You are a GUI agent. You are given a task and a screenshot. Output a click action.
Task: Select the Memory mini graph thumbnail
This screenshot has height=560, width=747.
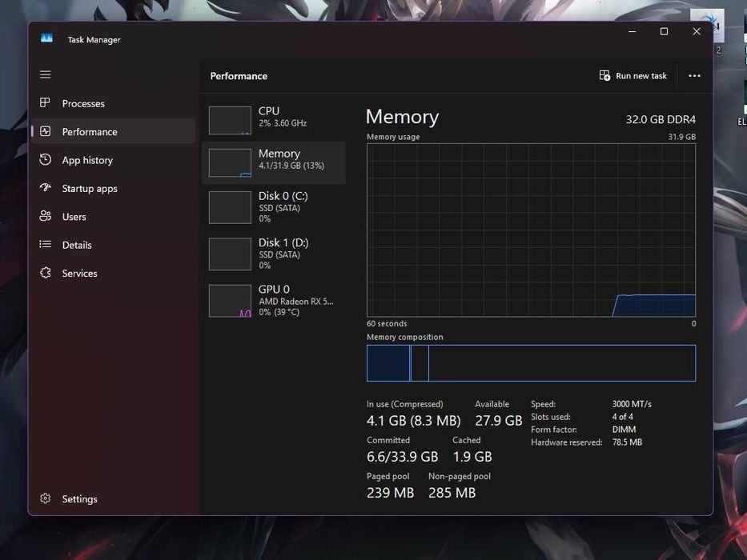coord(230,163)
